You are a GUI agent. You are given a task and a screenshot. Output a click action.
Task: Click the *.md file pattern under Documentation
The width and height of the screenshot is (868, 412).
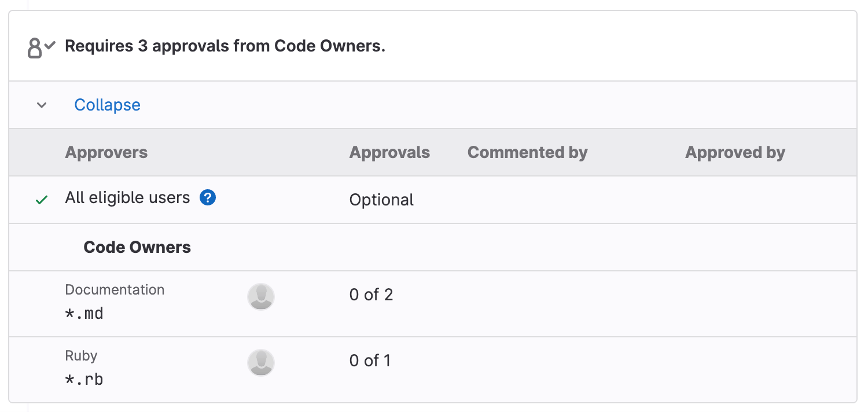[84, 313]
